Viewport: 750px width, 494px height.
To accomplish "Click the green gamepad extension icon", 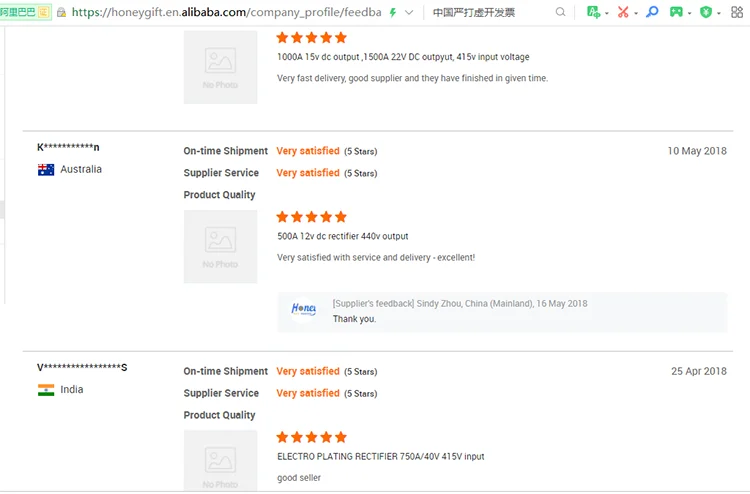I will [x=677, y=12].
